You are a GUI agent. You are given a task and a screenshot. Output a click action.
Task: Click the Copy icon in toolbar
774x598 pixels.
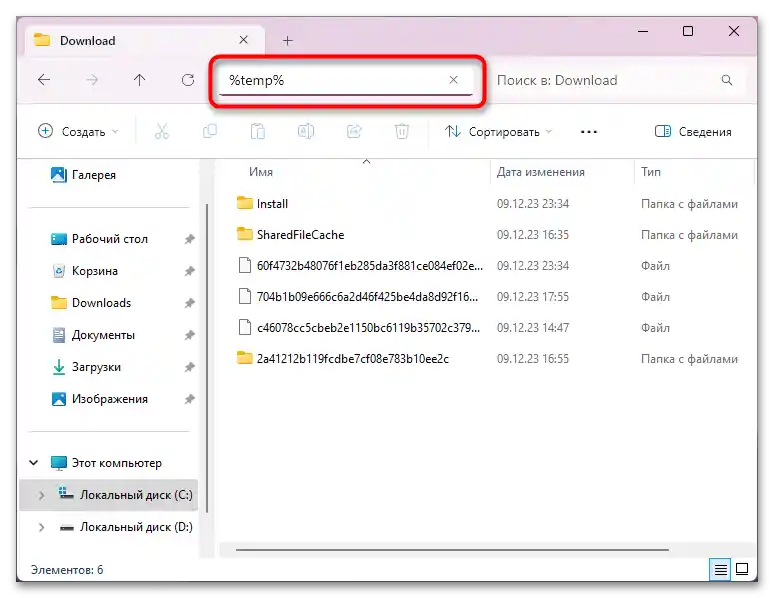pyautogui.click(x=210, y=131)
